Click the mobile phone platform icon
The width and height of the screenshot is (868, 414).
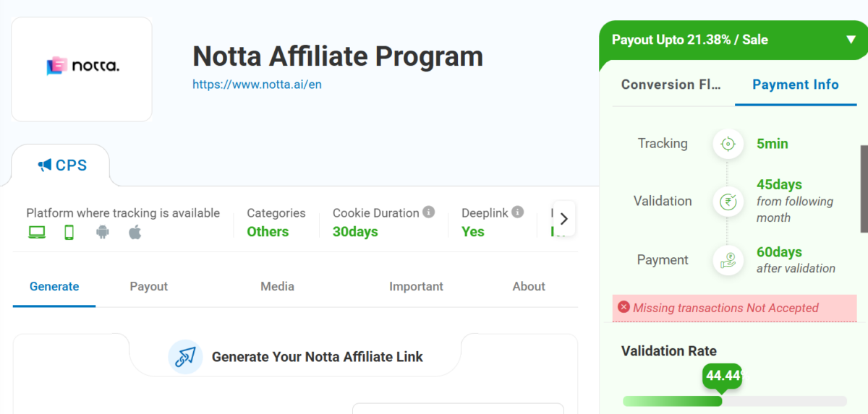click(x=69, y=232)
